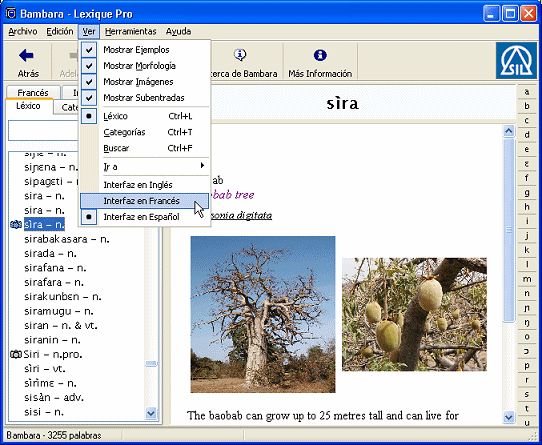
Task: Open the Edición menu
Action: coord(60,31)
